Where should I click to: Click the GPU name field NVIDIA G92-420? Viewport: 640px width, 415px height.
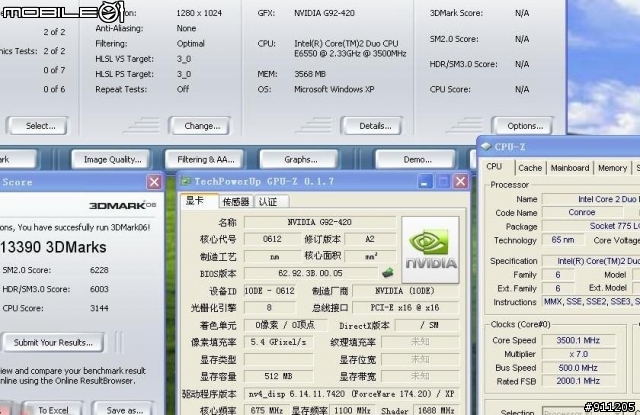(x=320, y=222)
